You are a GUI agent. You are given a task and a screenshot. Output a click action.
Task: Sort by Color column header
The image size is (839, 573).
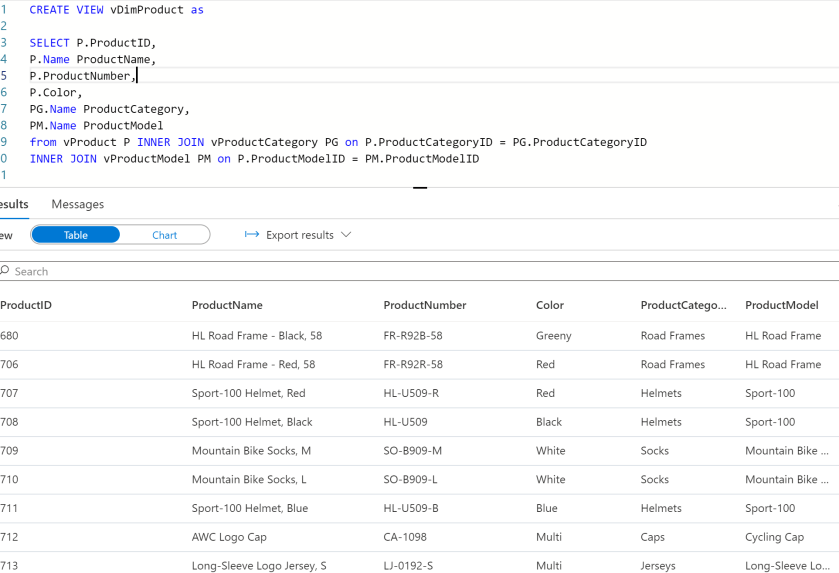tap(550, 305)
